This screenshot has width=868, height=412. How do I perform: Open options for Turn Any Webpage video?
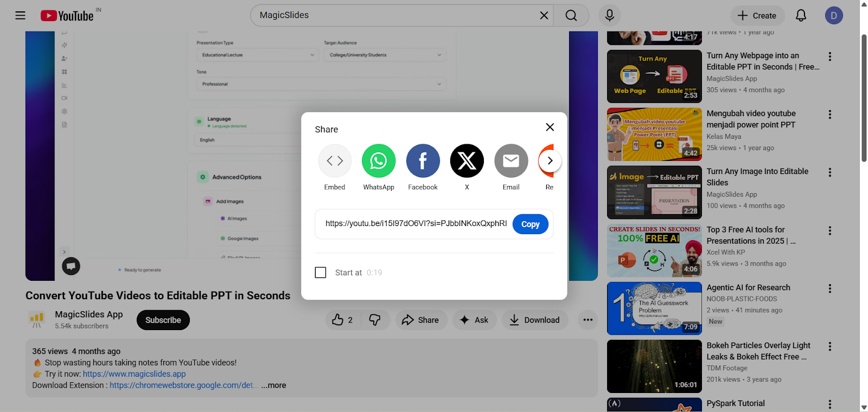point(830,56)
